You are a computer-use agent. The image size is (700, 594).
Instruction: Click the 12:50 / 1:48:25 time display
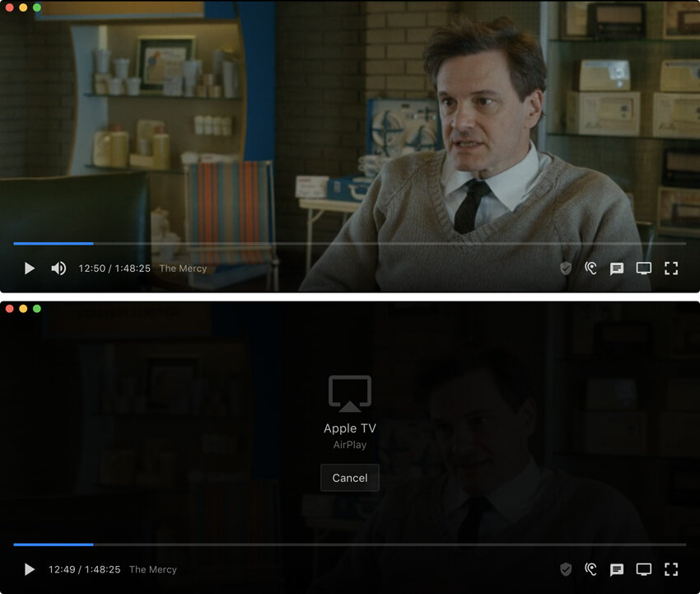pos(114,269)
